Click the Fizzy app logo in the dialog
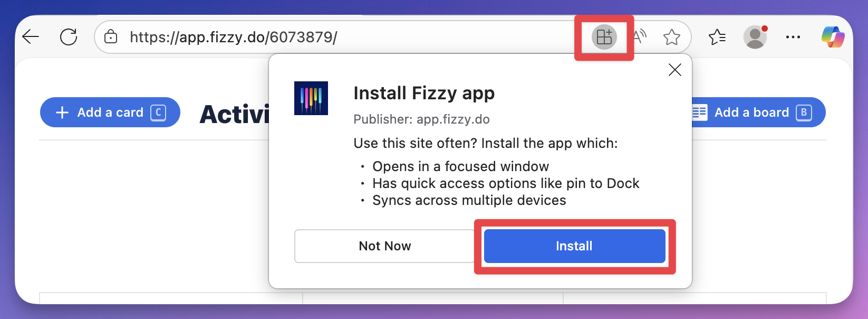This screenshot has width=868, height=319. tap(311, 98)
